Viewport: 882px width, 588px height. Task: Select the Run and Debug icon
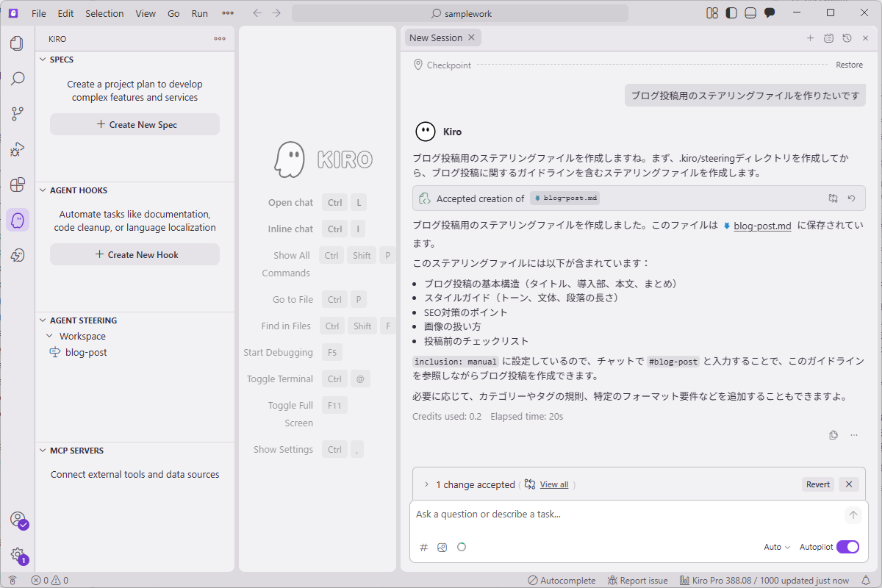pos(18,148)
